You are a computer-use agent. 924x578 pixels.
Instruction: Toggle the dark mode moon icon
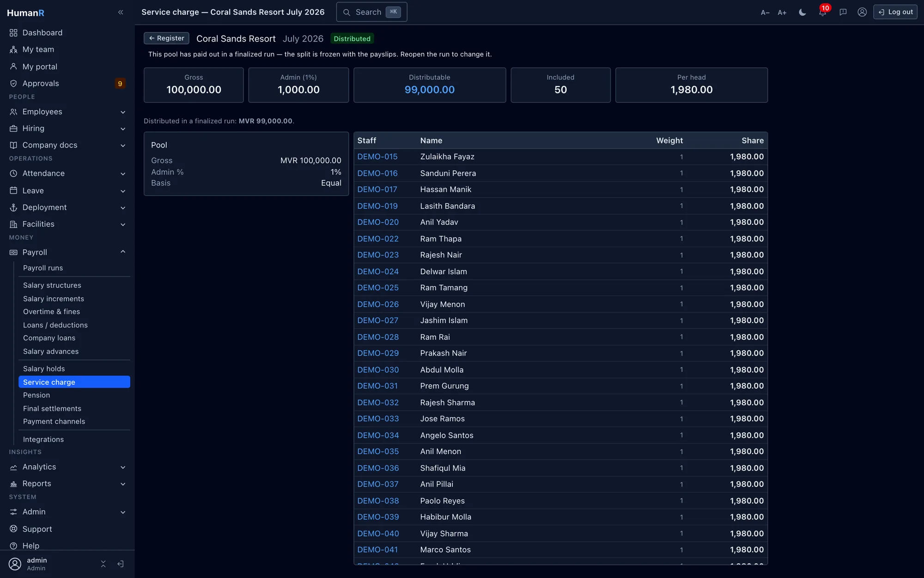802,12
